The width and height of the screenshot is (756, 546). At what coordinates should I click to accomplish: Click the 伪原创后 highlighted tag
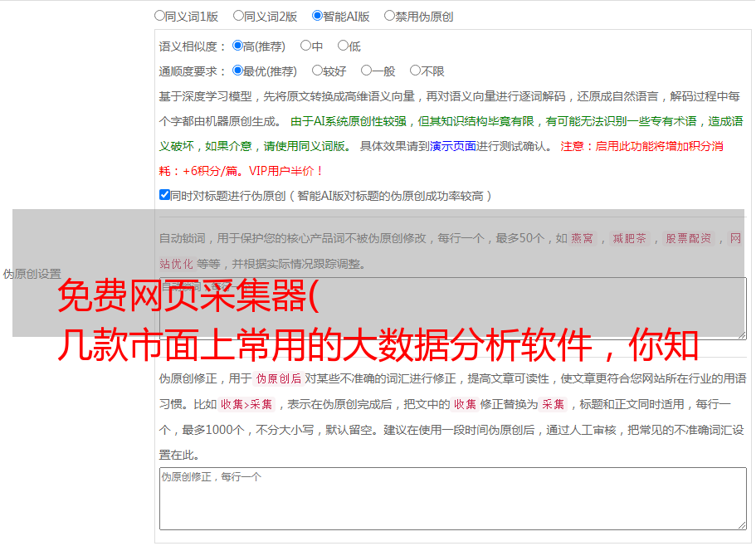279,378
